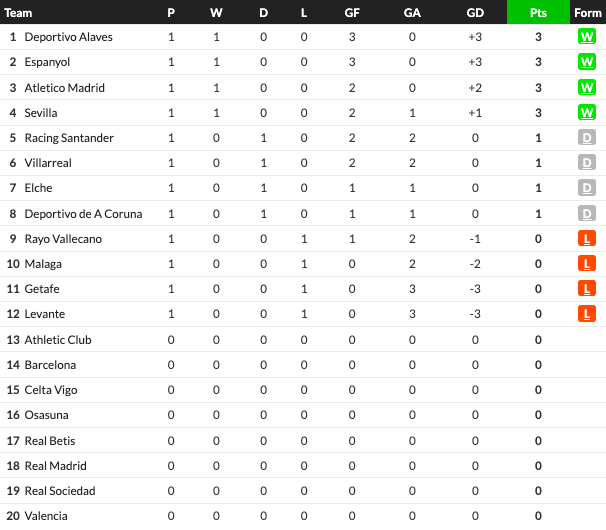Open Malaga's L form badge
Viewport: 606px width, 530px height.
coord(586,264)
